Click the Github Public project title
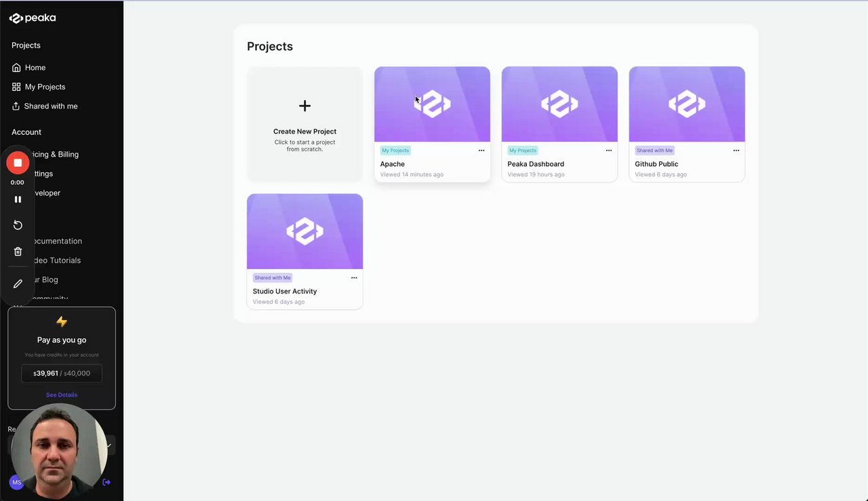Viewport: 868px width, 501px height. coord(656,164)
